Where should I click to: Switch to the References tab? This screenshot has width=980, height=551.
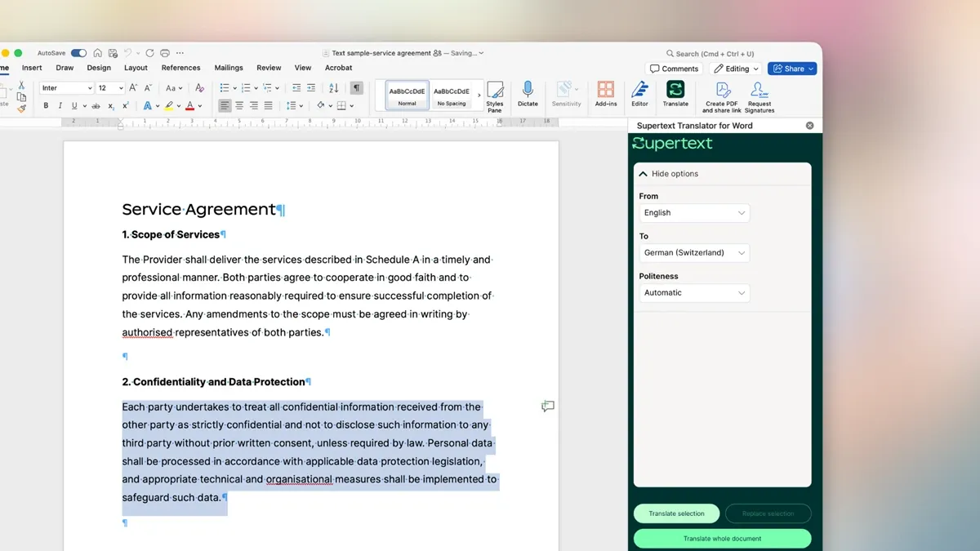coord(180,69)
